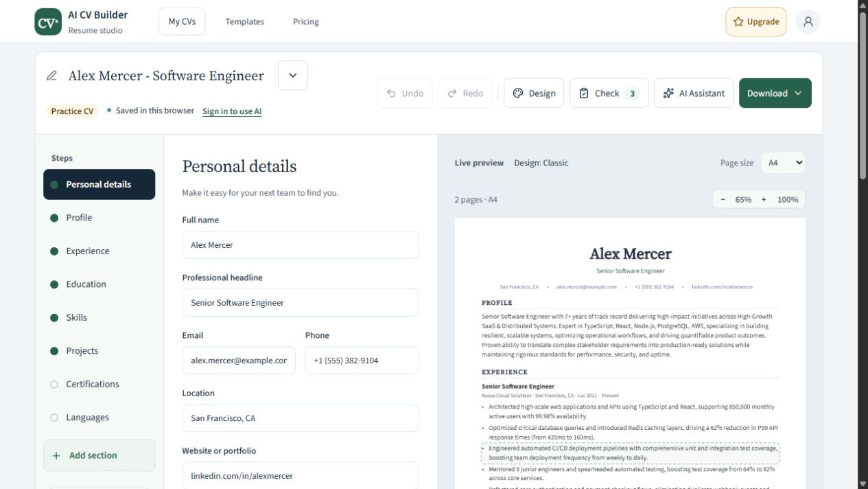Open the Design panel text label
This screenshot has width=868, height=489.
pyautogui.click(x=542, y=93)
